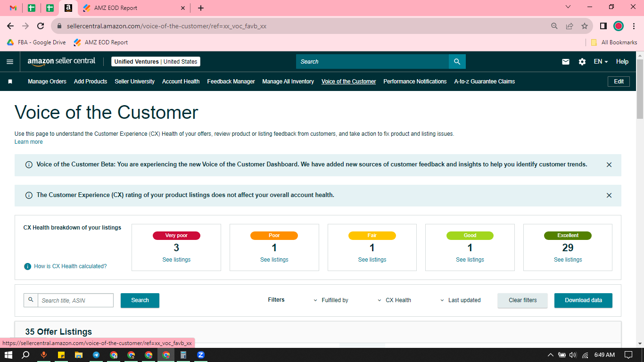644x362 pixels.
Task: Open FBA - Google Drive bookmark
Action: [x=36, y=42]
